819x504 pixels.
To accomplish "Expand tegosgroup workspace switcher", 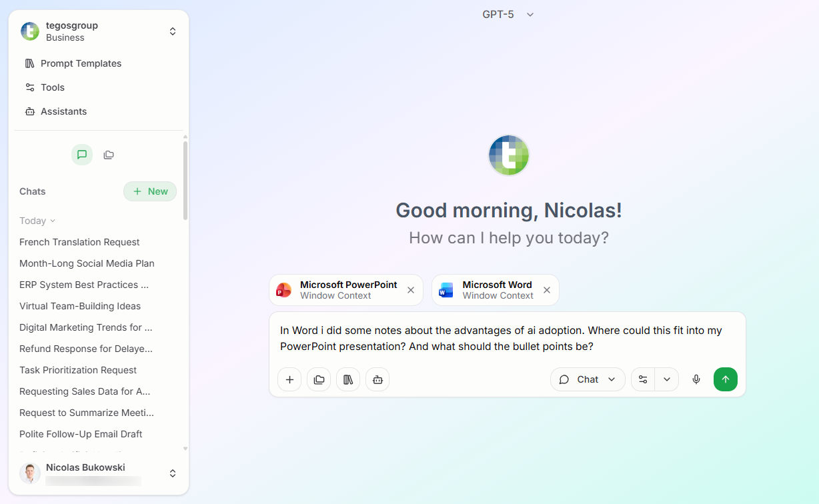I will (x=172, y=31).
